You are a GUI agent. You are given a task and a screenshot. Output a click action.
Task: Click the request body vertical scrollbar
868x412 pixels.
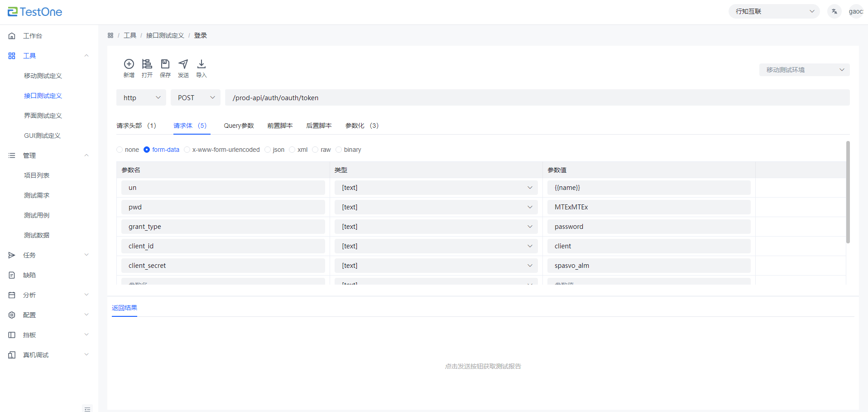(x=848, y=192)
